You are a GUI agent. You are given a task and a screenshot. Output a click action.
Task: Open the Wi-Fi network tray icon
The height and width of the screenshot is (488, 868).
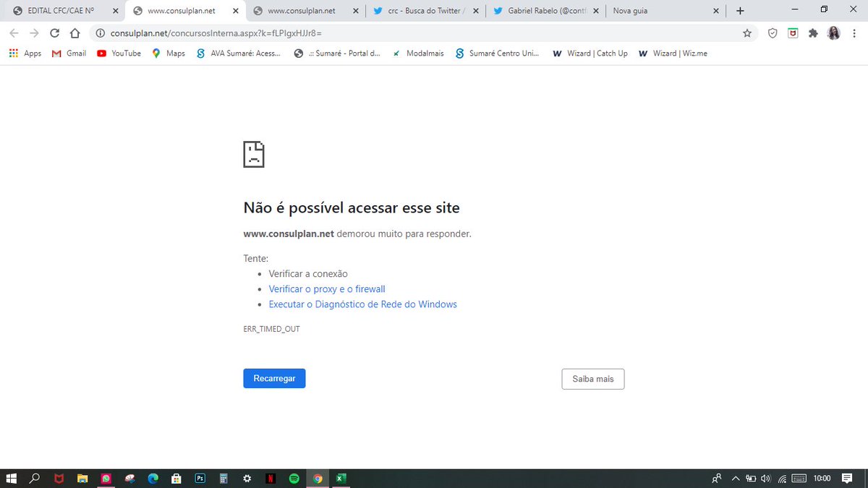pos(782,478)
